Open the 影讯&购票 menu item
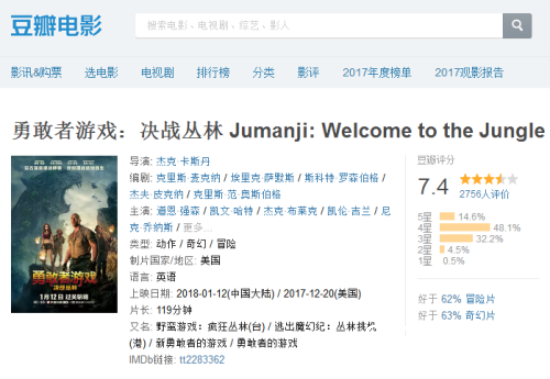 tap(36, 73)
